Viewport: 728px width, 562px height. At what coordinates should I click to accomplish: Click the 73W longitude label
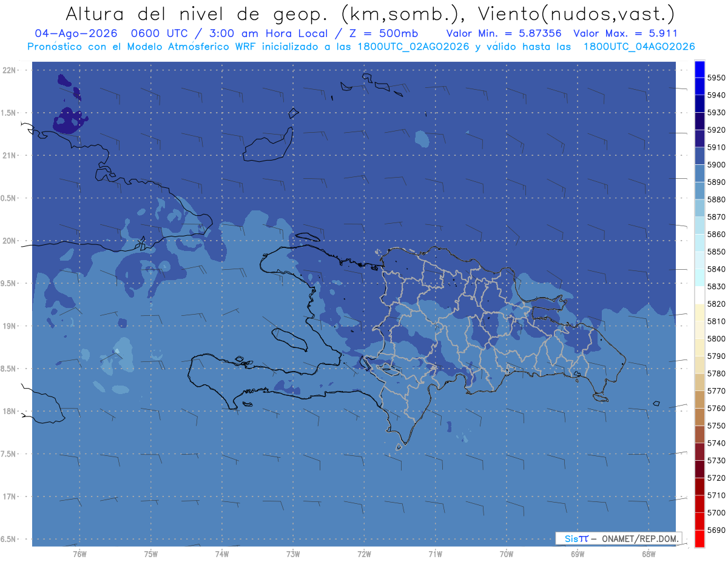pyautogui.click(x=293, y=554)
